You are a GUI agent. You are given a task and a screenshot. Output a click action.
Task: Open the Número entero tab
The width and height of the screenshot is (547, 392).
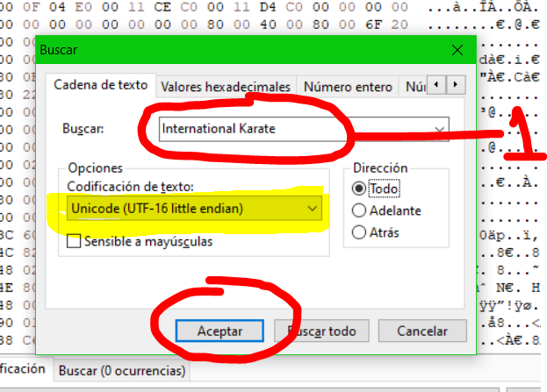pos(348,87)
